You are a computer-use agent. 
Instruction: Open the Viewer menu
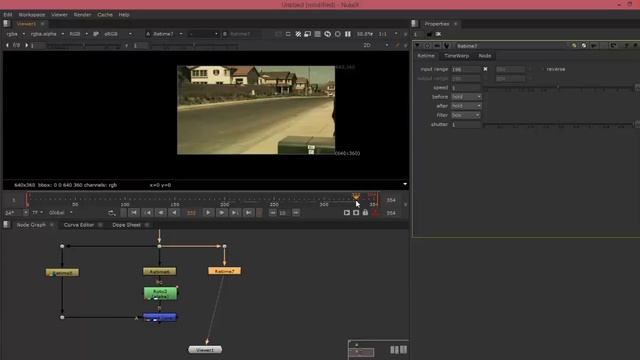pos(59,15)
